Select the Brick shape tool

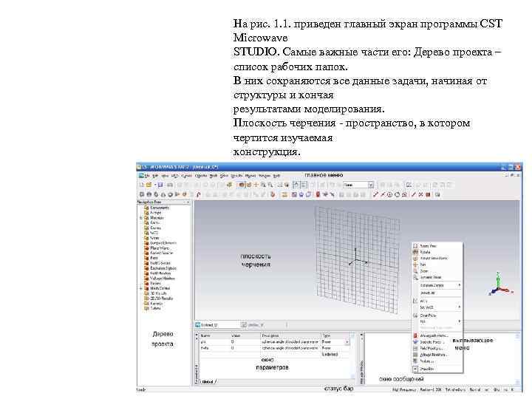(142, 194)
